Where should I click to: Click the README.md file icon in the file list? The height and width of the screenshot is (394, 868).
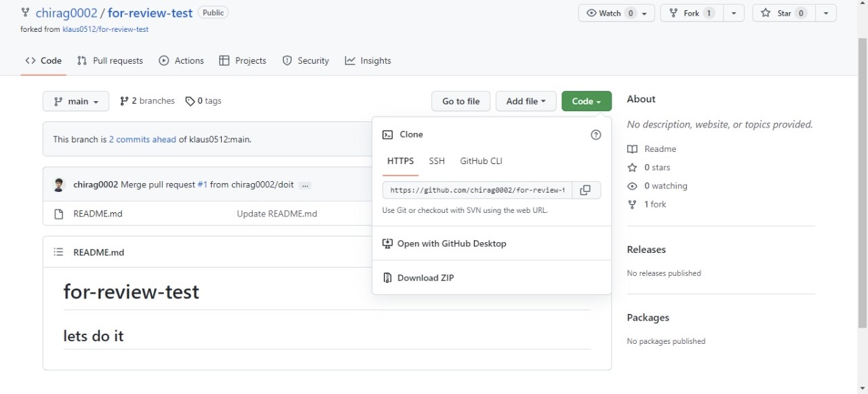[x=59, y=214]
